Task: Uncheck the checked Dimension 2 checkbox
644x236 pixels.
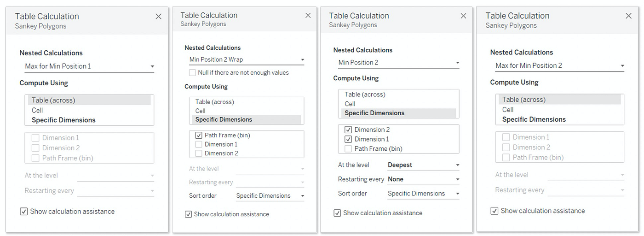Action: pos(348,130)
